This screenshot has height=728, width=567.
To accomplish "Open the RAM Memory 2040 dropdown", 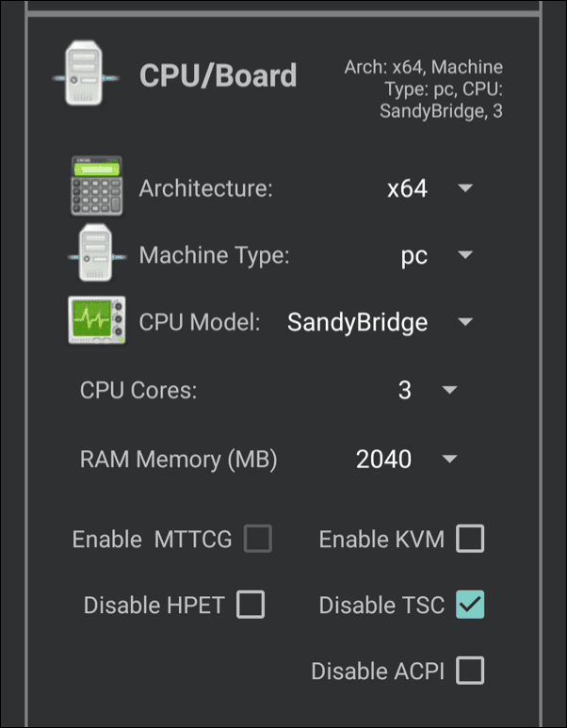I will click(405, 459).
